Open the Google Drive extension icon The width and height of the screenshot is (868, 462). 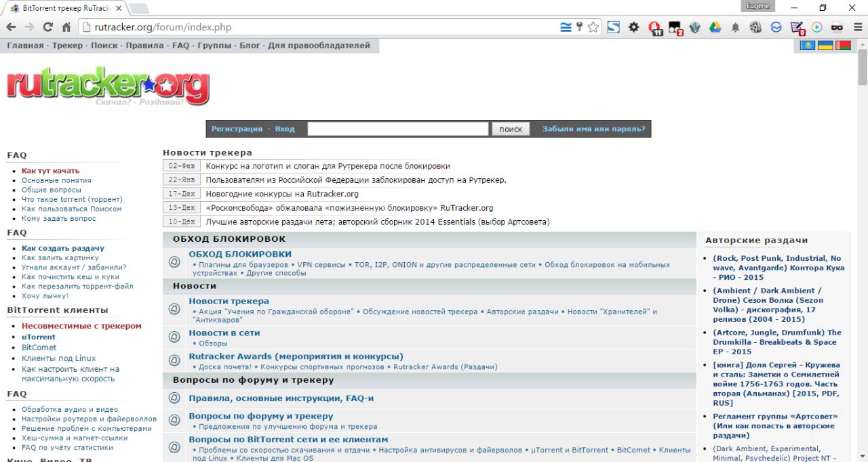[715, 27]
